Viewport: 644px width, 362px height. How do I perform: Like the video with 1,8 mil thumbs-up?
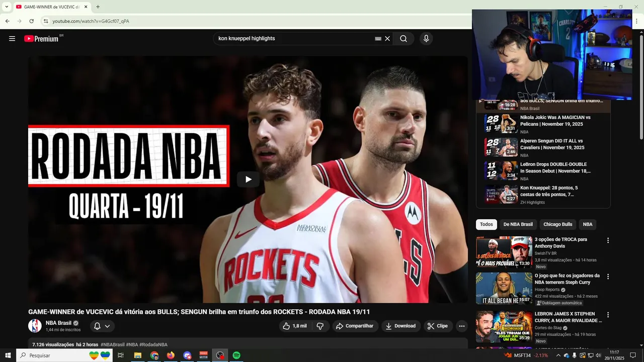pyautogui.click(x=295, y=326)
